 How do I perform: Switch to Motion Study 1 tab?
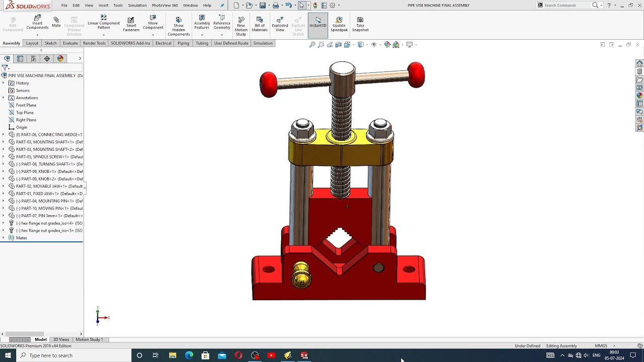tap(89, 339)
